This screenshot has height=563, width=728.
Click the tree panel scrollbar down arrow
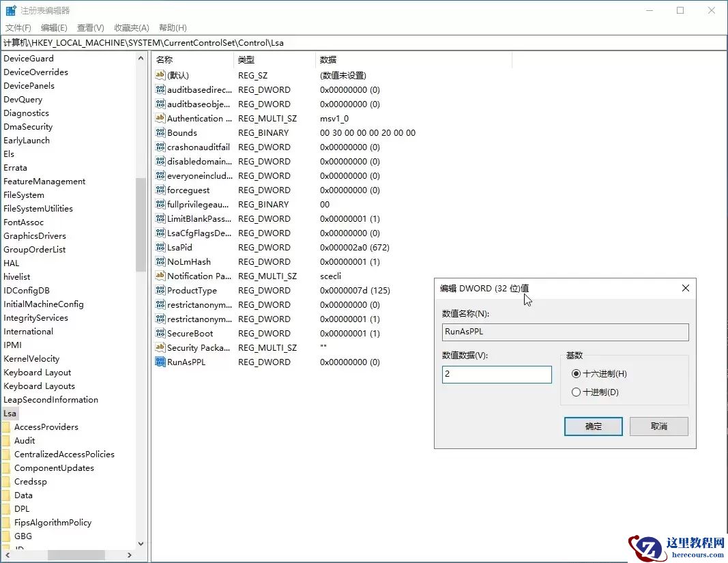point(141,543)
